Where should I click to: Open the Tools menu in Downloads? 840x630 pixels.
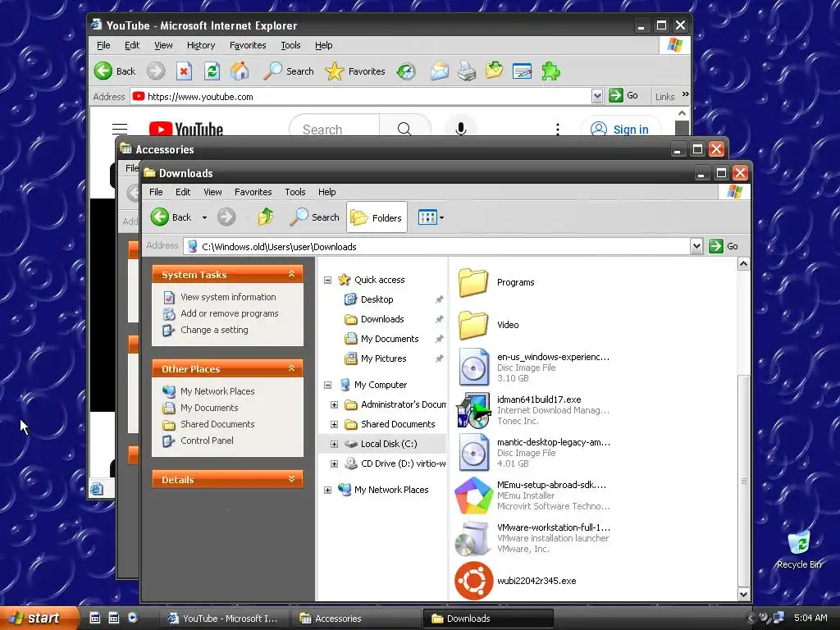tap(295, 192)
